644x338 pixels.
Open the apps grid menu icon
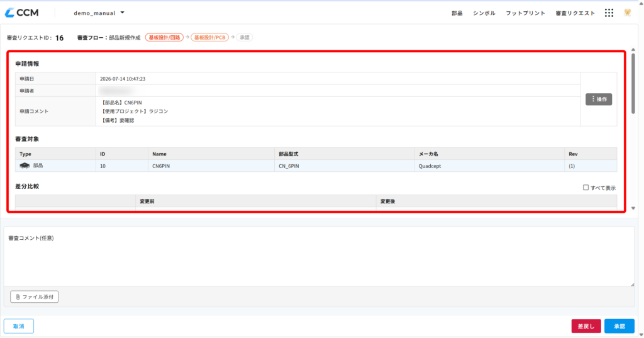pyautogui.click(x=609, y=13)
